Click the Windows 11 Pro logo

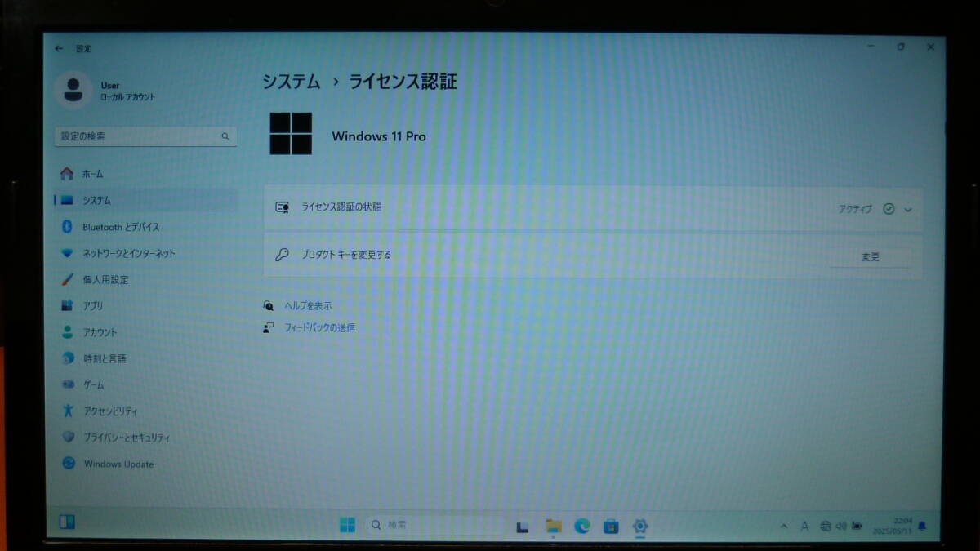pos(291,134)
